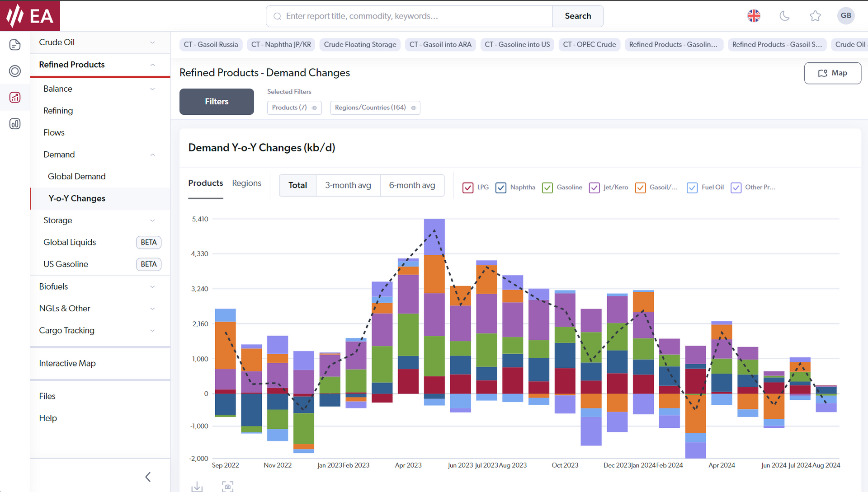Click the magnifier icon in search box

point(277,16)
